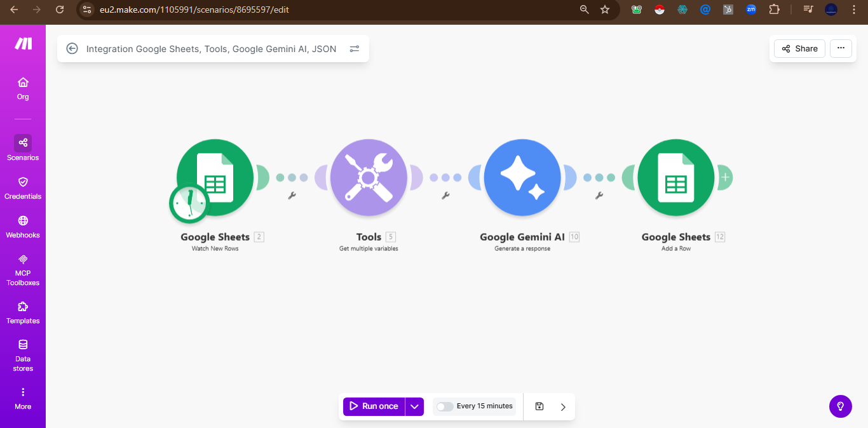Image resolution: width=868 pixels, height=428 pixels.
Task: Open the lightbulb help assistant button
Action: 840,406
